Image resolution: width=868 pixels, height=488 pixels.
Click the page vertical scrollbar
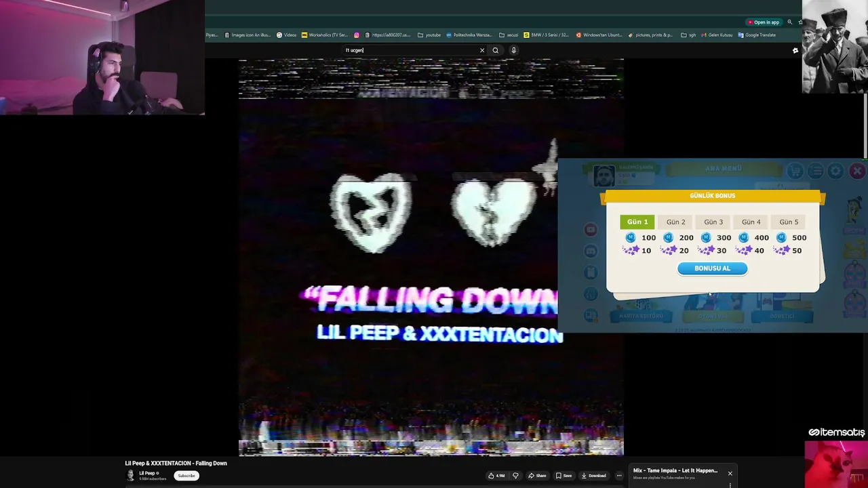866,125
